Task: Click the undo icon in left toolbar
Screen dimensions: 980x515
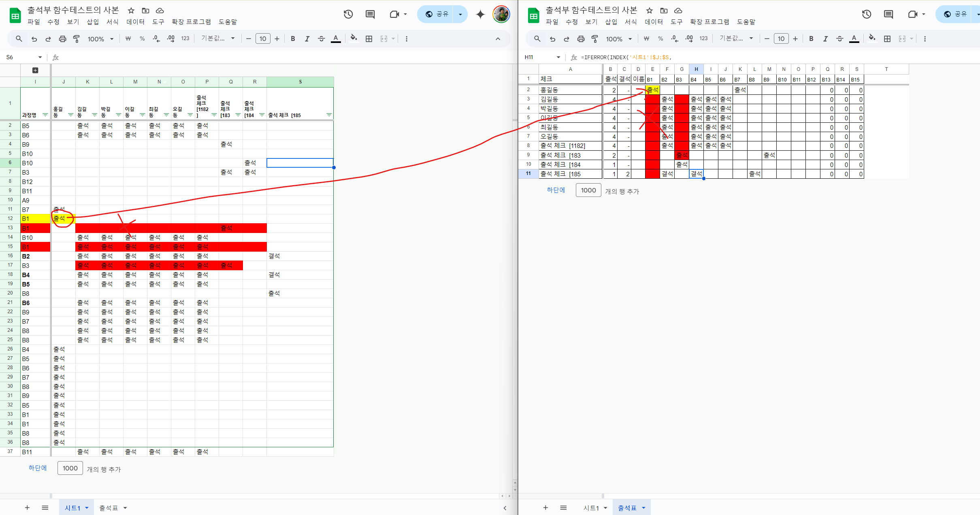Action: pos(34,39)
